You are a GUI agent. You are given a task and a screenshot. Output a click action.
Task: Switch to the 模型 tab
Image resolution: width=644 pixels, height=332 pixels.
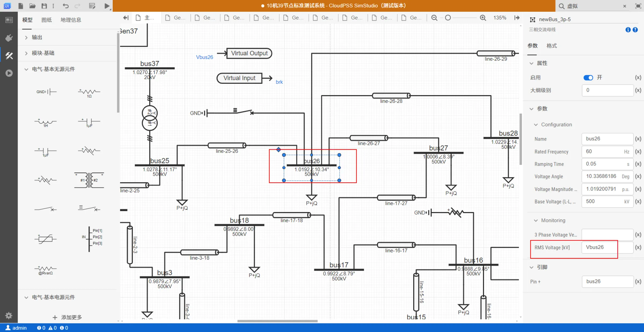coord(27,20)
